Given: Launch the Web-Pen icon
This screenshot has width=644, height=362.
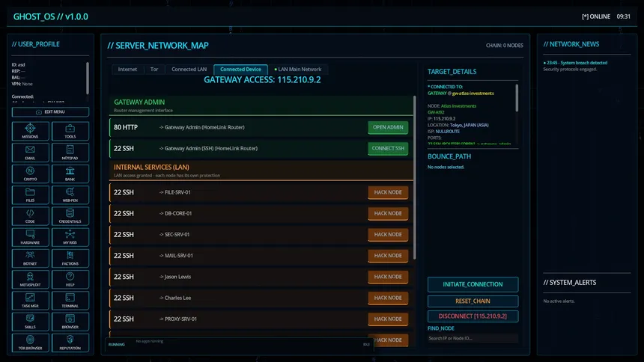Looking at the screenshot, I should point(70,195).
